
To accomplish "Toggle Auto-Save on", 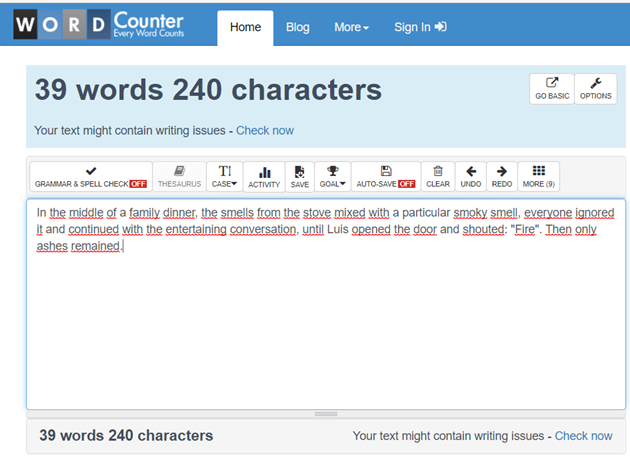I will [x=386, y=177].
